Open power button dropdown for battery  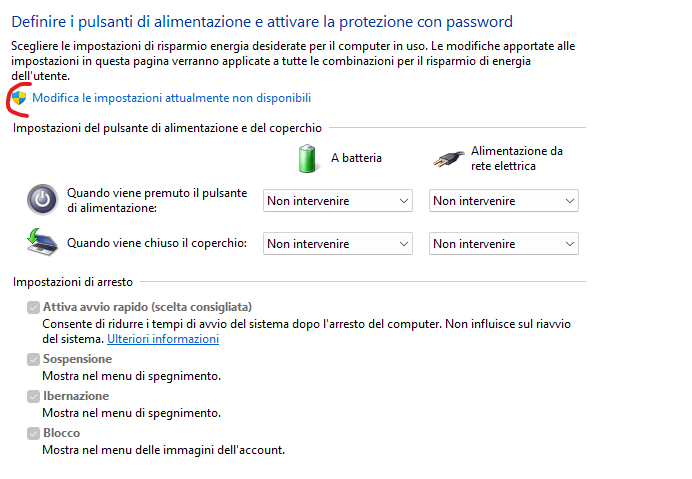[338, 201]
